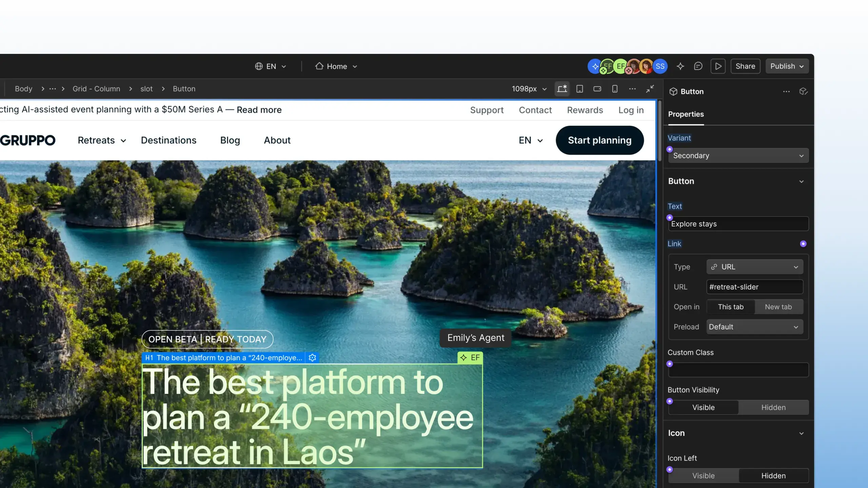
Task: Click the #retreat-slider URL field
Action: (x=755, y=287)
